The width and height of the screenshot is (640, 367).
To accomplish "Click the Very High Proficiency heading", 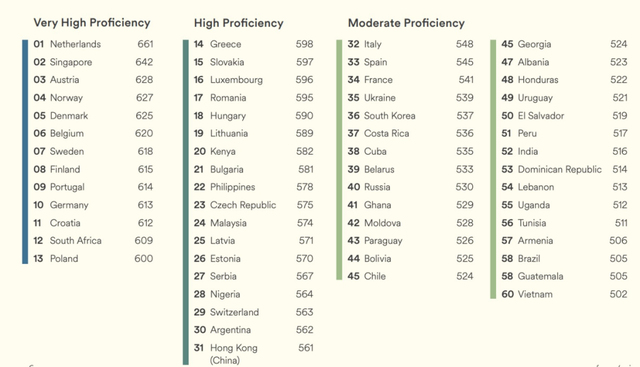I will (x=92, y=23).
